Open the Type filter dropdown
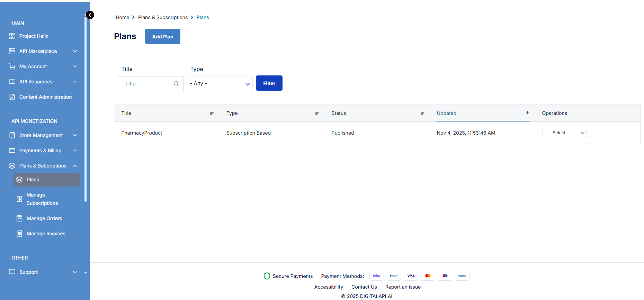644x300 pixels. [220, 84]
